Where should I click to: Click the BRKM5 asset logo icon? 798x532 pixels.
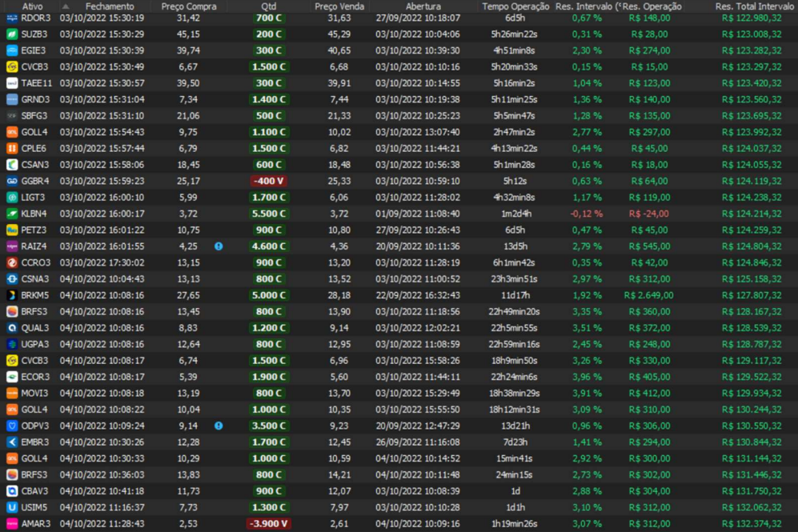tap(12, 295)
